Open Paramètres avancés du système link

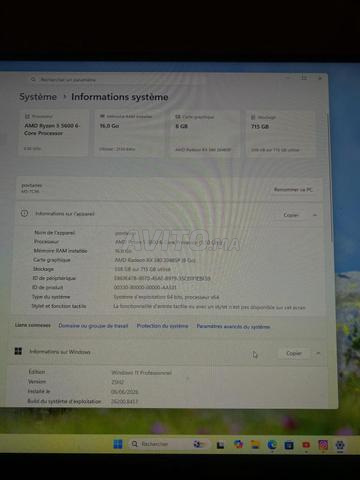(x=233, y=326)
